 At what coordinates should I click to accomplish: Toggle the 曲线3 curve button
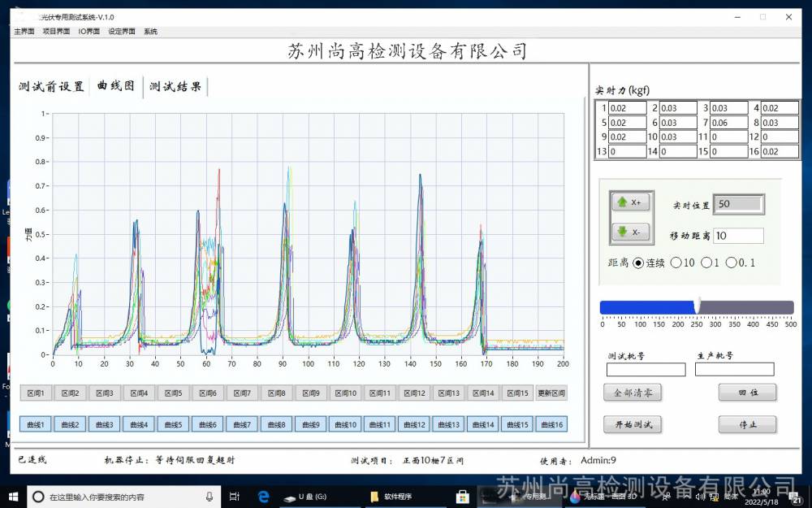(x=105, y=424)
